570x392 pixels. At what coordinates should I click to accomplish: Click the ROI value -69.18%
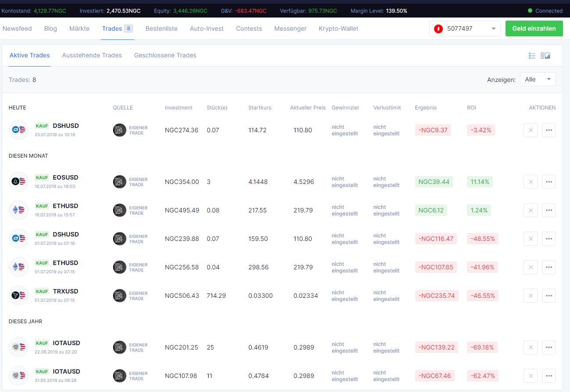point(482,347)
